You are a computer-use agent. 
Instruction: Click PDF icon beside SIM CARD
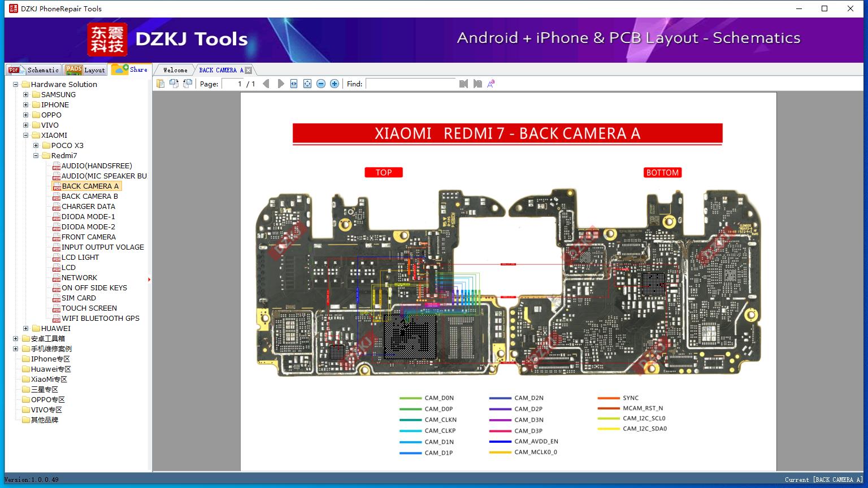point(57,298)
